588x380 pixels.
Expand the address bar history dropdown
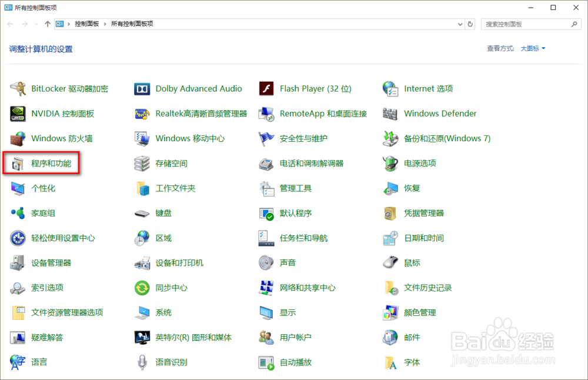tap(461, 24)
